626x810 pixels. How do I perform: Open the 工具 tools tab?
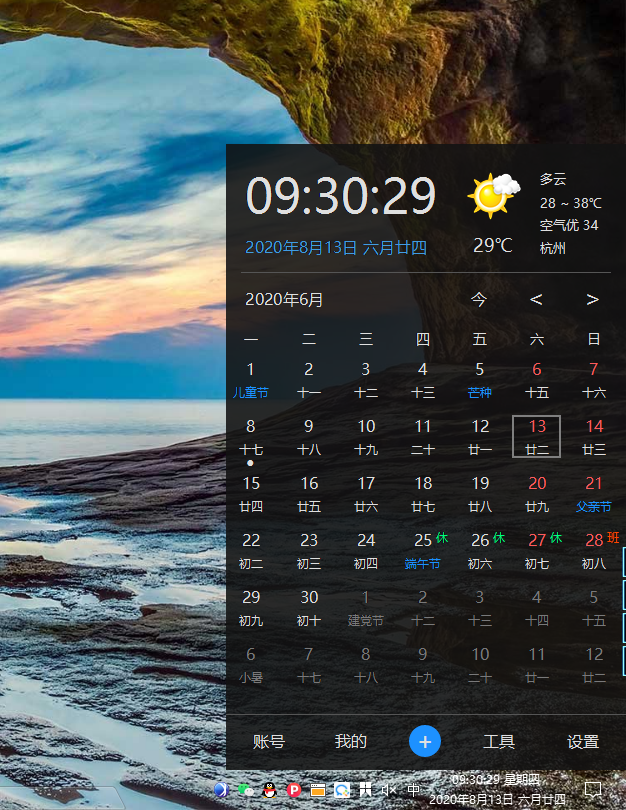(499, 741)
